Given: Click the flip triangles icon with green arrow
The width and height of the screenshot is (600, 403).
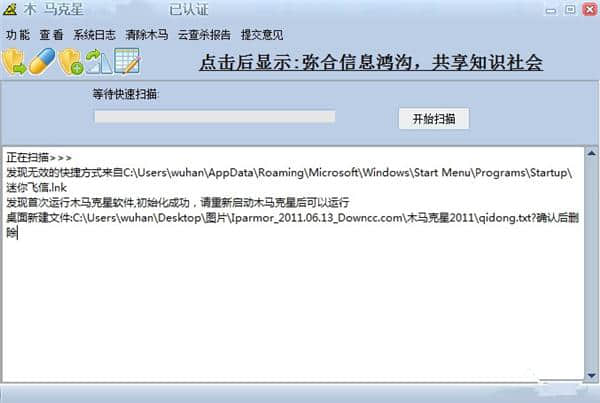Looking at the screenshot, I should pos(99,61).
